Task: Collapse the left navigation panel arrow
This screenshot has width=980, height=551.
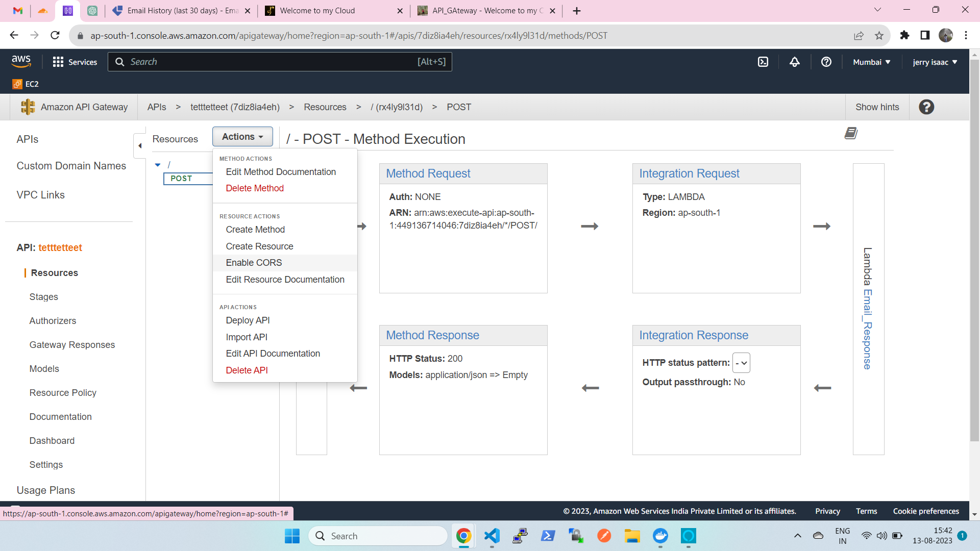Action: click(x=140, y=146)
